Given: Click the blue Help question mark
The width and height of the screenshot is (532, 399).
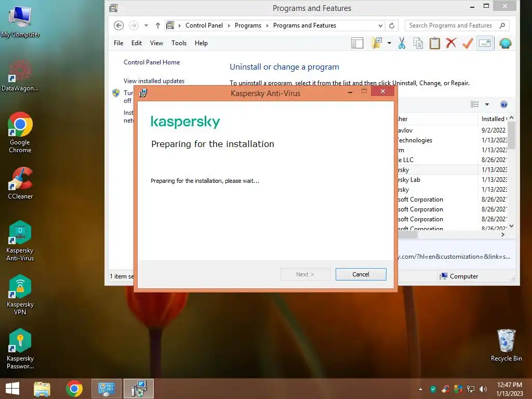Looking at the screenshot, I should (x=504, y=104).
